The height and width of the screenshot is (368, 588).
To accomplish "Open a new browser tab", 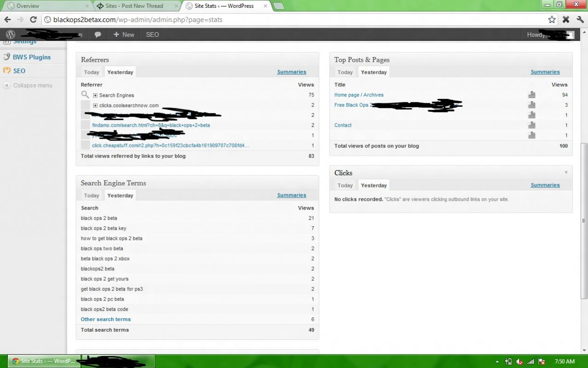I will (279, 6).
